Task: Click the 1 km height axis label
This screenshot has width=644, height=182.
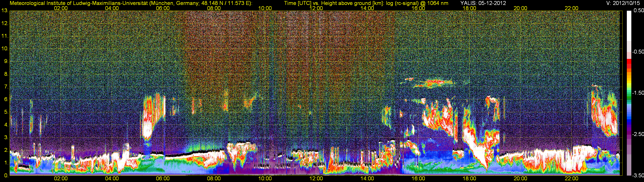Action: click(6, 163)
